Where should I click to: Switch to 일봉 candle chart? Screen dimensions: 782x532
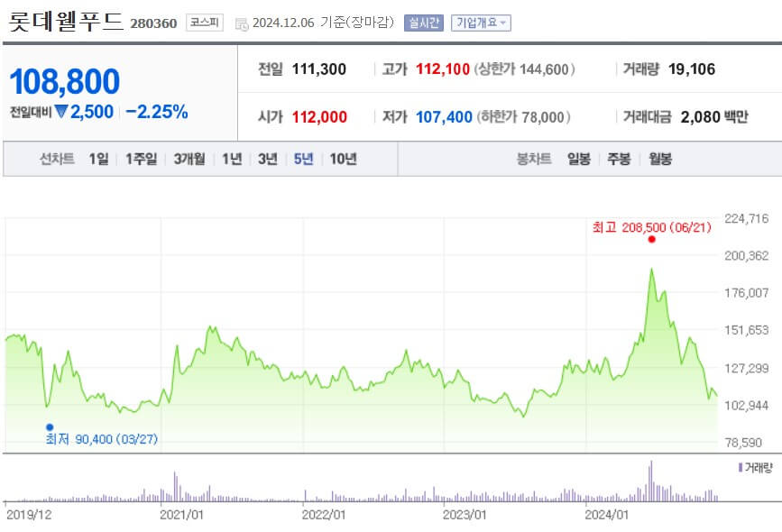[x=579, y=159]
